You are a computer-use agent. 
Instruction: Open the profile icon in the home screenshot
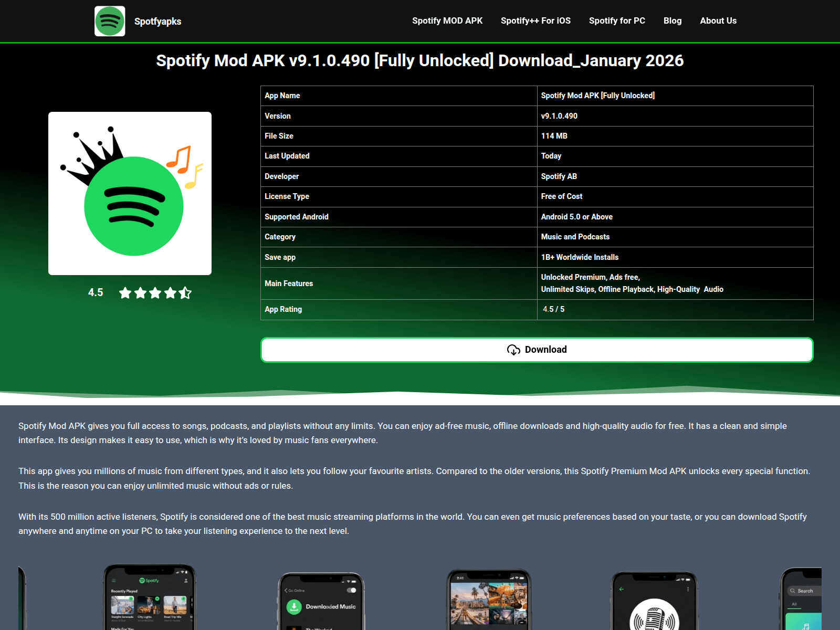click(x=186, y=581)
